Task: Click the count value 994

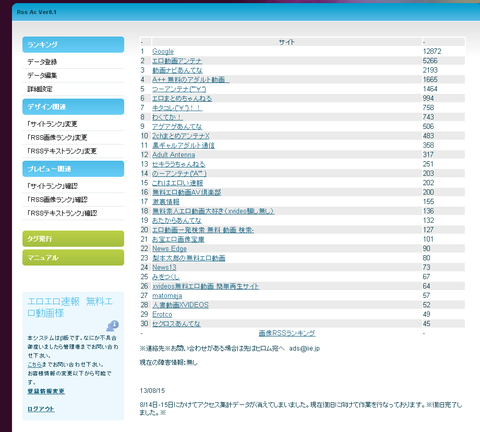Action: click(x=428, y=98)
